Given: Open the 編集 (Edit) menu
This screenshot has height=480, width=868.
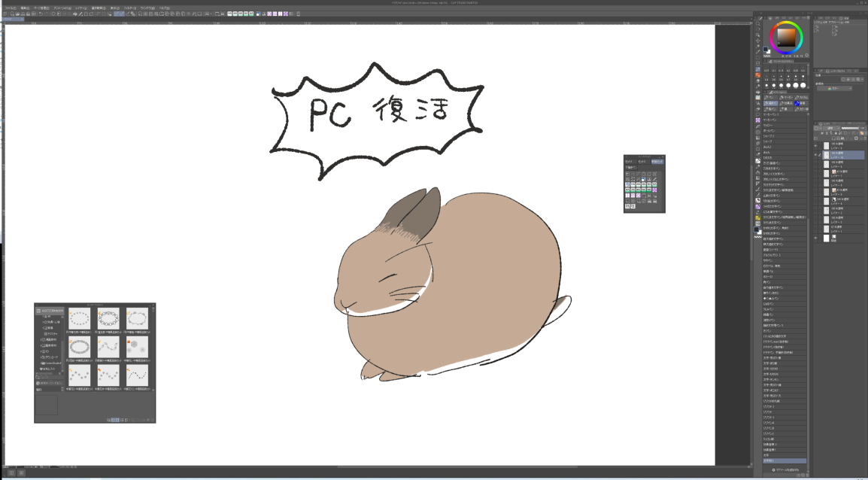Looking at the screenshot, I should click(x=25, y=8).
